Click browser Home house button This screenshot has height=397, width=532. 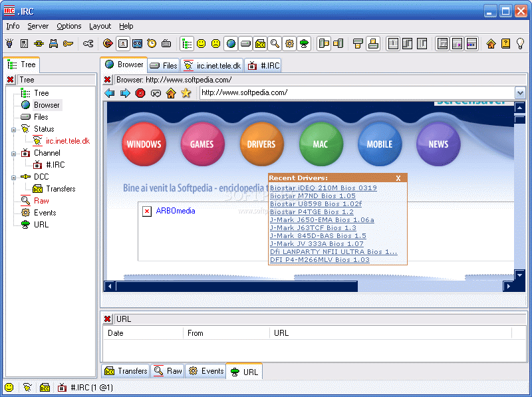click(171, 93)
